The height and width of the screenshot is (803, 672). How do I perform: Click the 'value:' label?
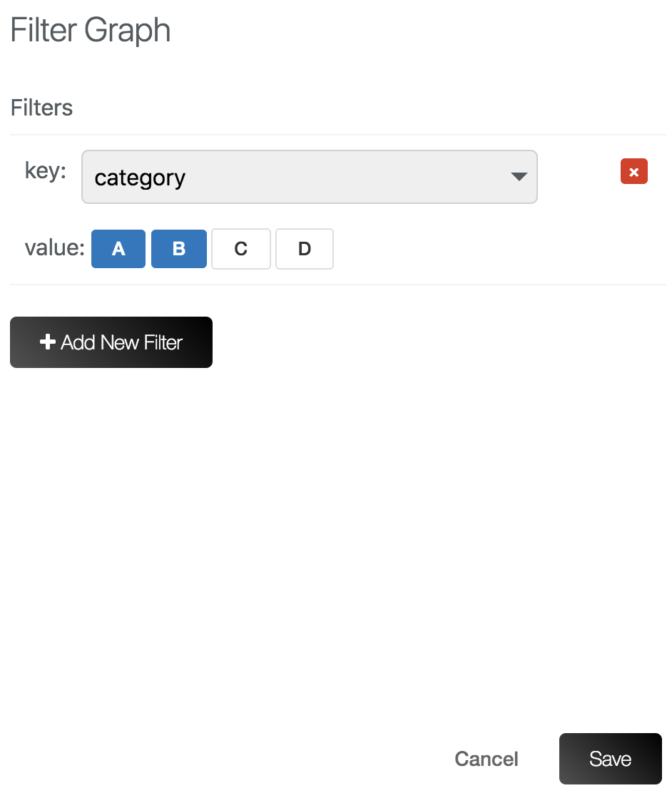54,248
